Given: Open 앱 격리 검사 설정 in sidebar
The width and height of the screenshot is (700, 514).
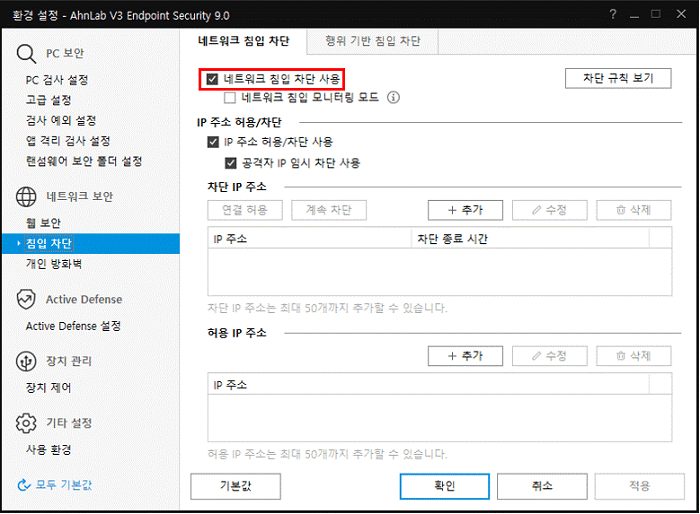Looking at the screenshot, I should pos(68,141).
